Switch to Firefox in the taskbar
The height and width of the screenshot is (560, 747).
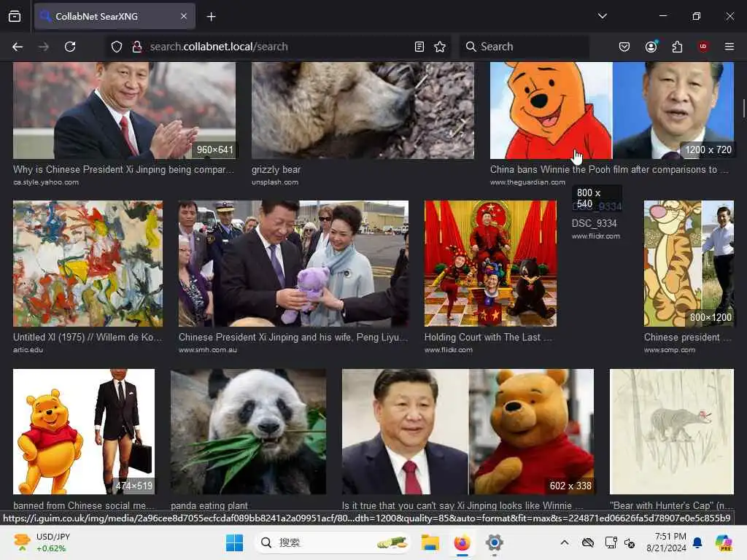(462, 542)
